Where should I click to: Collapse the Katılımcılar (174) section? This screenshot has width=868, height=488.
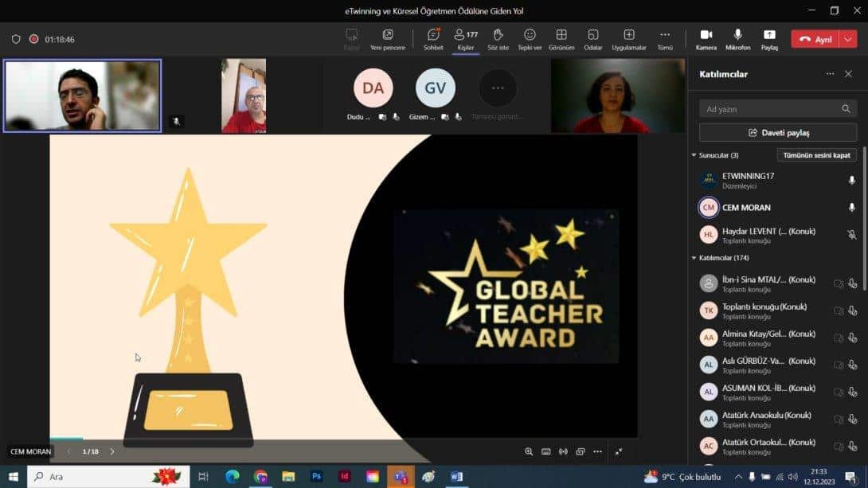[694, 258]
